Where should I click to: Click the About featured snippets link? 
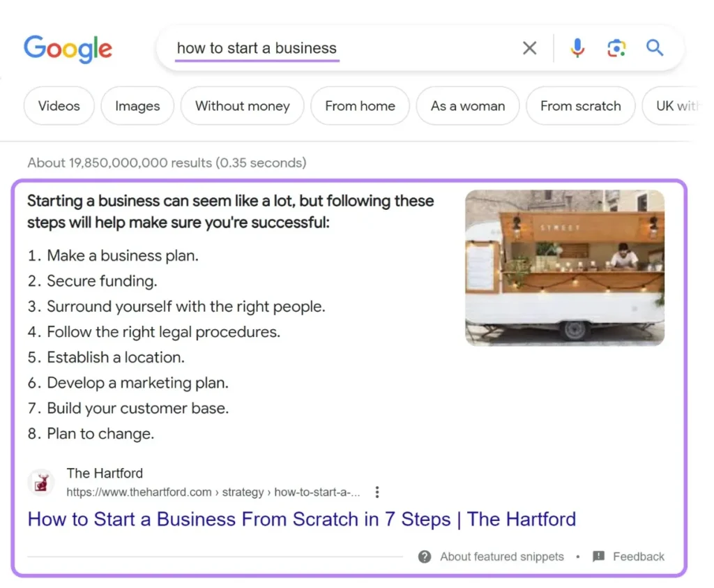(x=501, y=557)
